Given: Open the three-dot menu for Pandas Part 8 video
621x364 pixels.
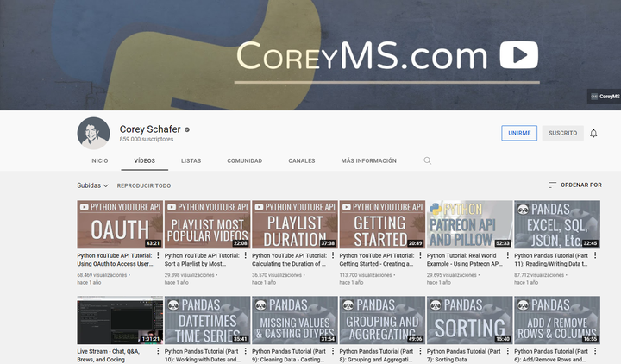Looking at the screenshot, I should tap(420, 351).
